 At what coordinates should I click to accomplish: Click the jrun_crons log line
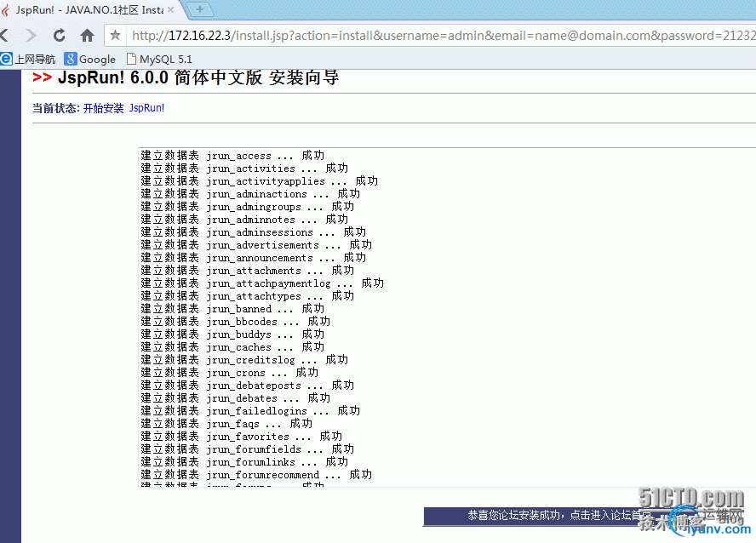point(230,373)
